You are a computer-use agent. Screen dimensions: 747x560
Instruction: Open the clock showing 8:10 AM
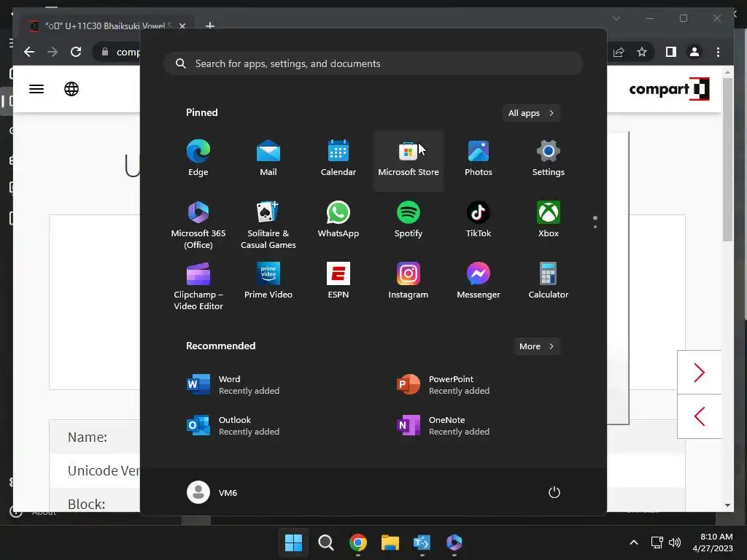(x=713, y=542)
